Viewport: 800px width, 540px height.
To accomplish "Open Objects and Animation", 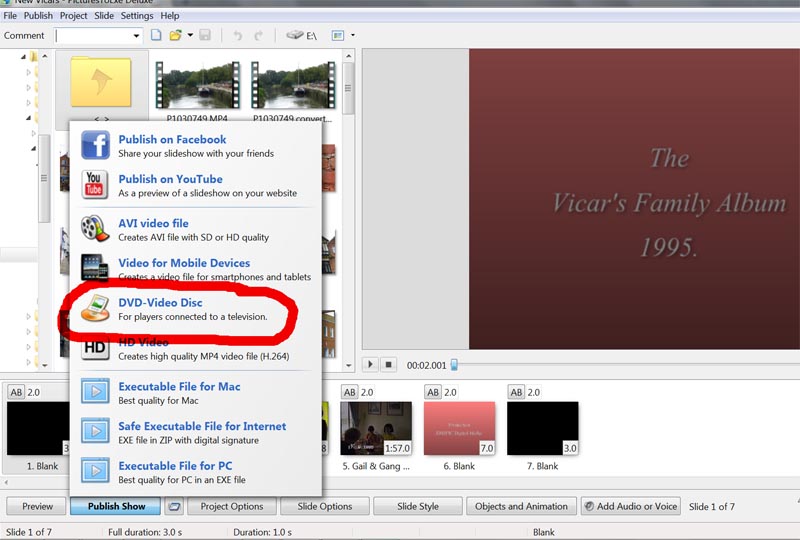I will coord(521,506).
